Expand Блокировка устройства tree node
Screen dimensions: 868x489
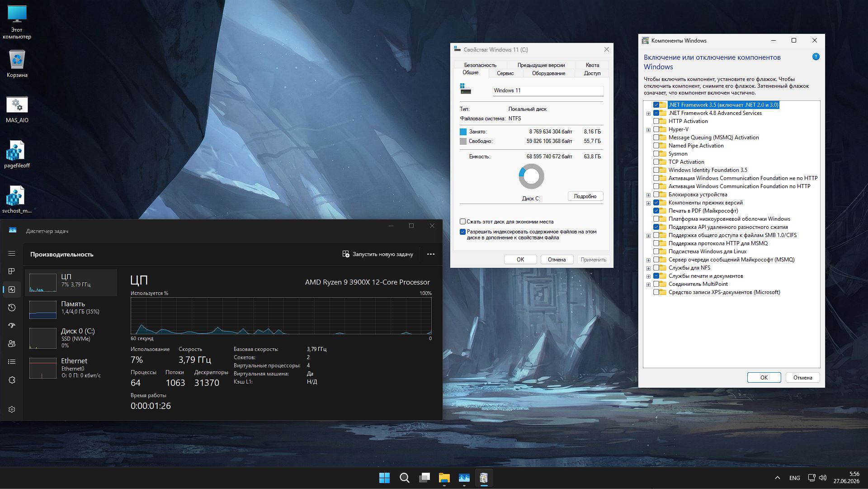click(648, 195)
